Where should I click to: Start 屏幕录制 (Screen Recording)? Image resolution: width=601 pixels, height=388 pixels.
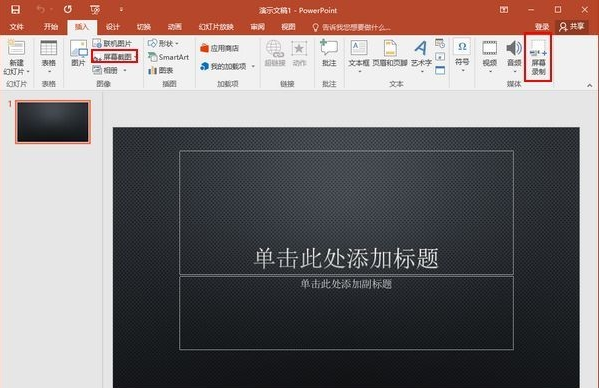538,58
